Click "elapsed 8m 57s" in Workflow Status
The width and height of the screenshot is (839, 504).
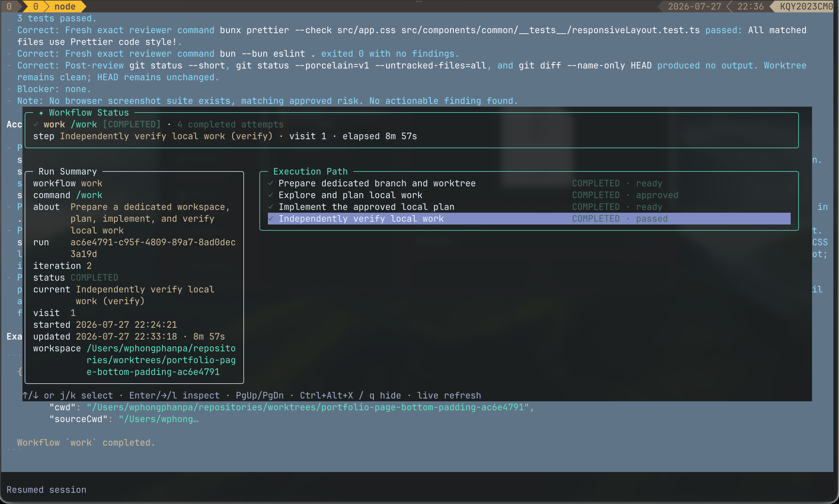tap(380, 136)
